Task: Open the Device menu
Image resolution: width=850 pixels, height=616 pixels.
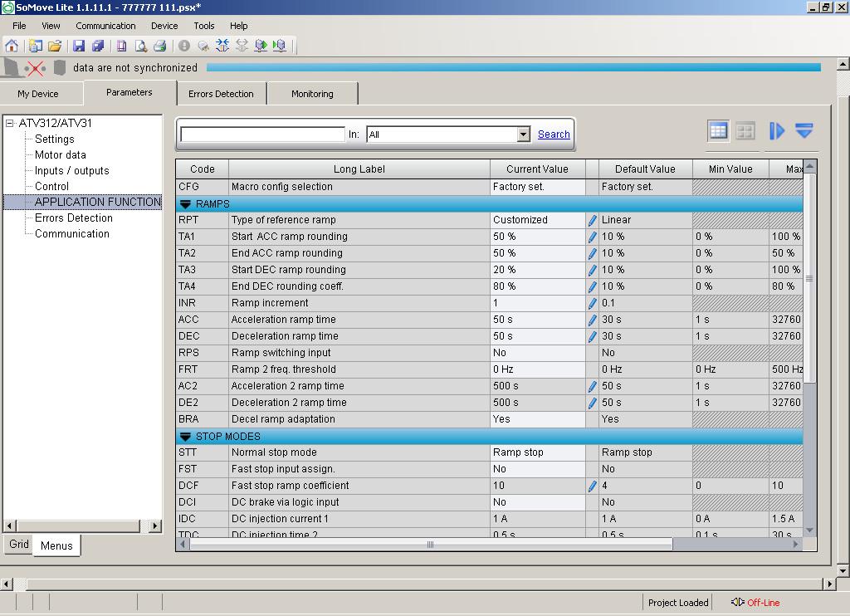Action: coord(164,26)
